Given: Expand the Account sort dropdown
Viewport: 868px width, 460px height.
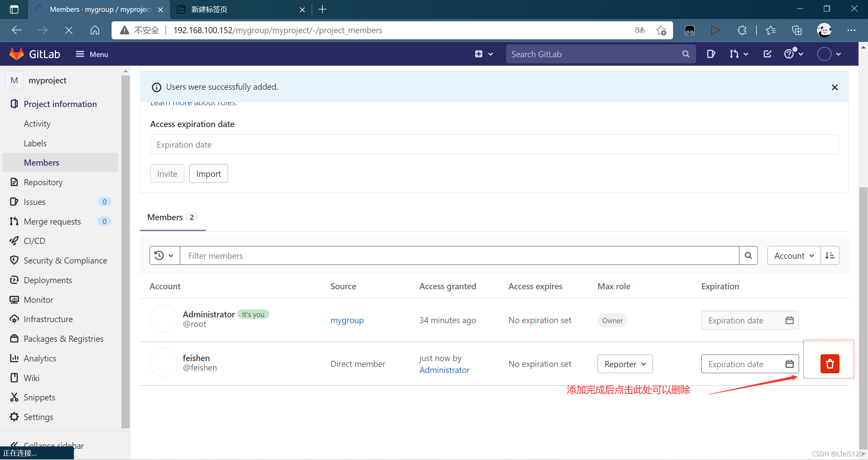Looking at the screenshot, I should pyautogui.click(x=794, y=256).
